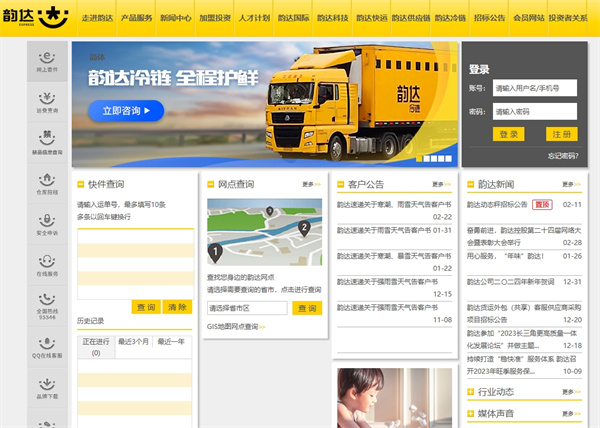Open the 招标公告 menu

pyautogui.click(x=489, y=18)
